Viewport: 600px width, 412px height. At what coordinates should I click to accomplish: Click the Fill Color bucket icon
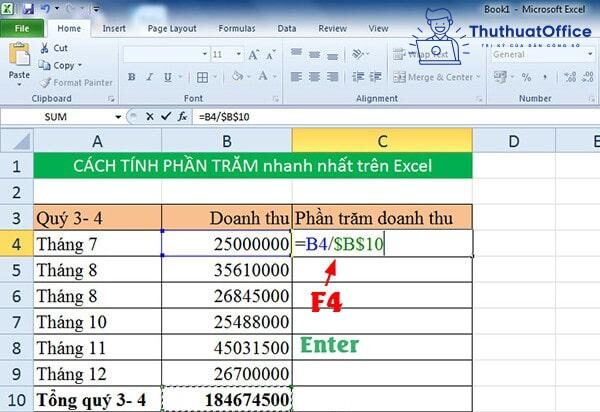tap(237, 76)
